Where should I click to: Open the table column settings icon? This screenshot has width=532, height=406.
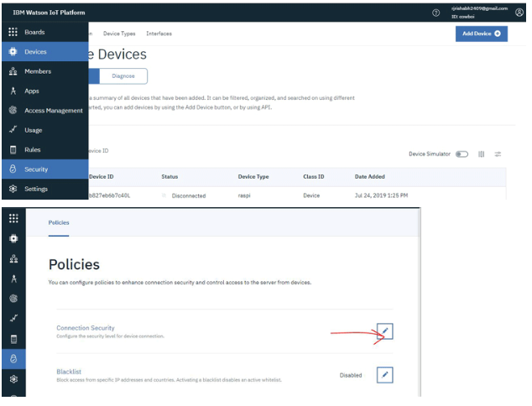[x=482, y=154]
